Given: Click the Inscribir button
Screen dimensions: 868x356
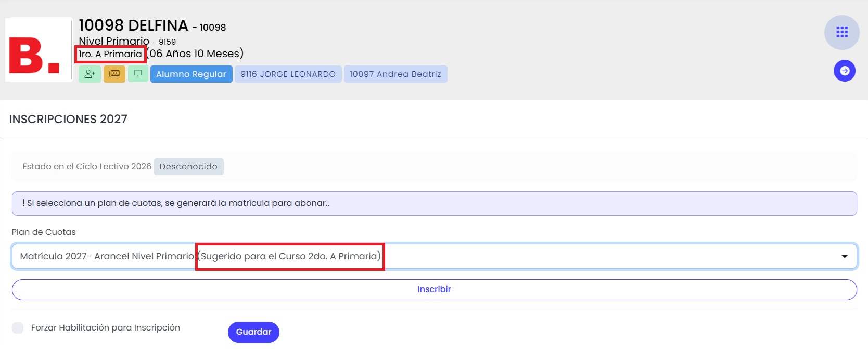Looking at the screenshot, I should coord(434,289).
